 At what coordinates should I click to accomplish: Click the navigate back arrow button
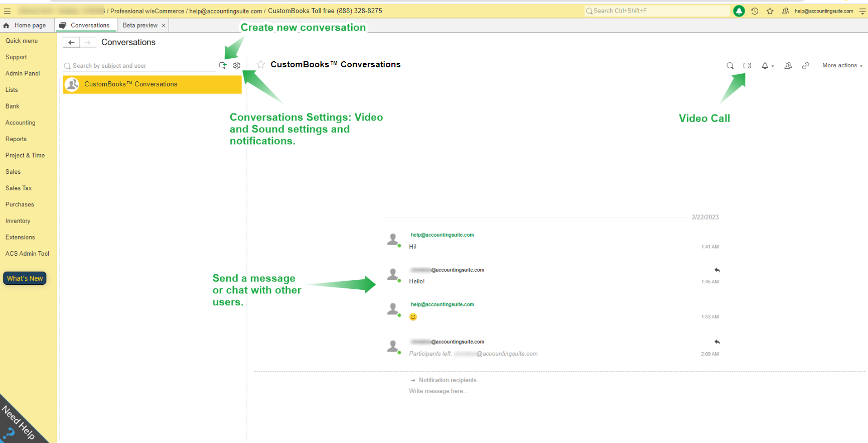[x=71, y=43]
